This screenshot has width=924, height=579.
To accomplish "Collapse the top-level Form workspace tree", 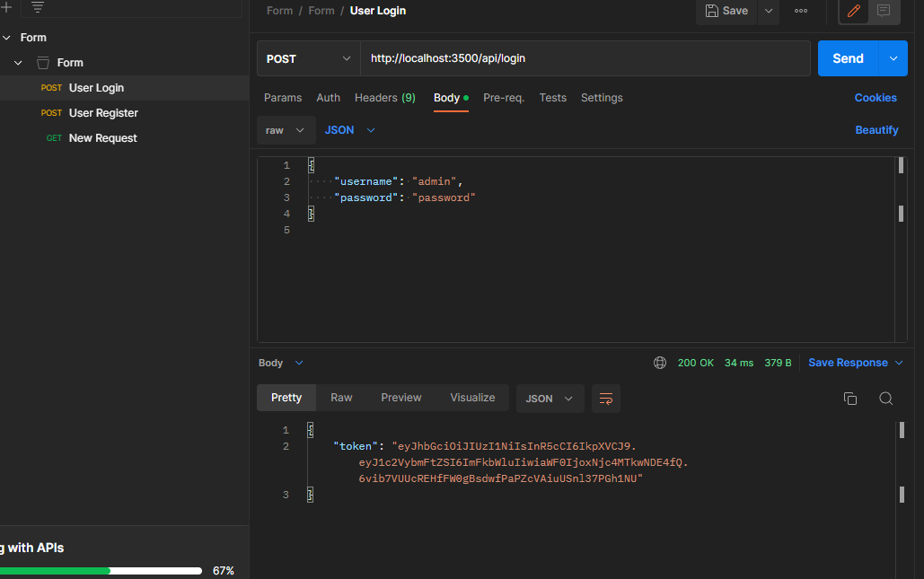I will tap(6, 38).
